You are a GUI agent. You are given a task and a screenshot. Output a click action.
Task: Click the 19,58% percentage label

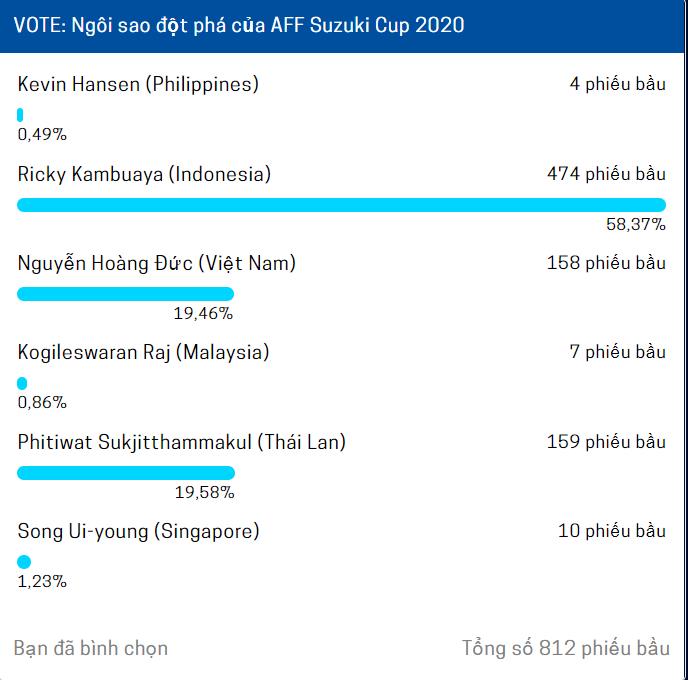pyautogui.click(x=204, y=493)
